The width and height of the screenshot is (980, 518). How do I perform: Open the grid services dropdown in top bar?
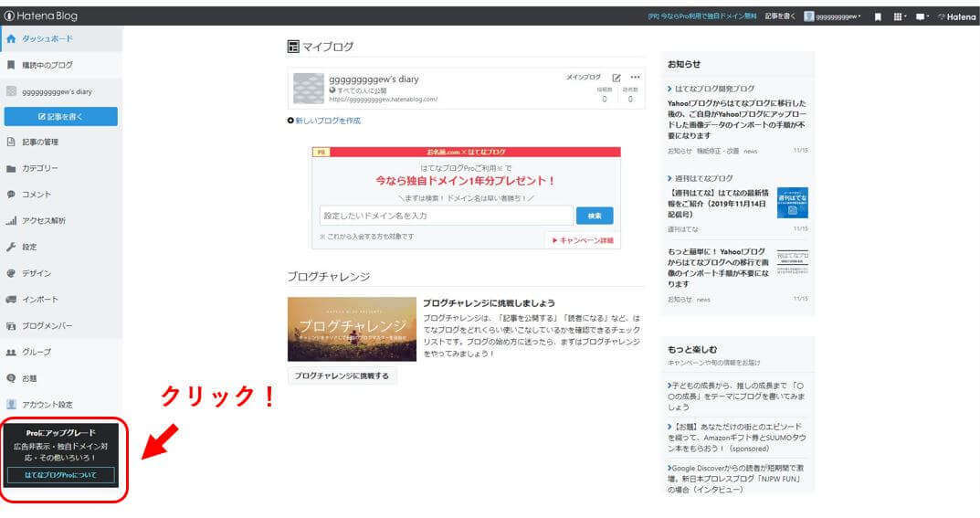pyautogui.click(x=900, y=16)
